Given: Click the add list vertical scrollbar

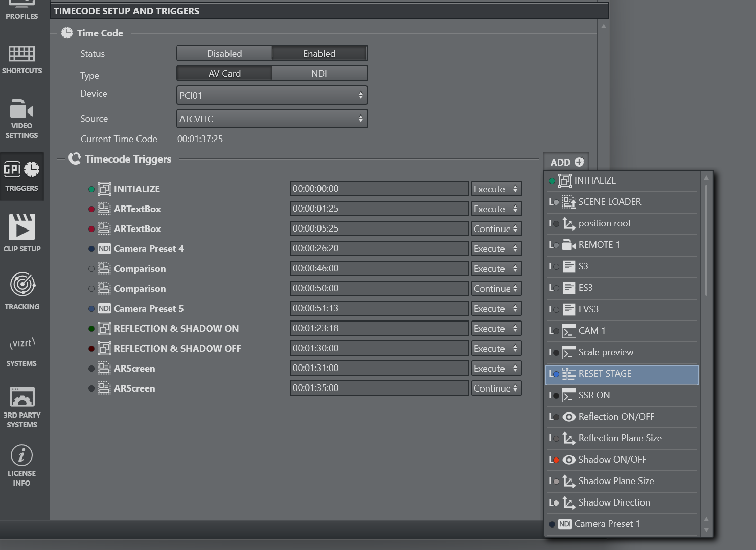Looking at the screenshot, I should (706, 240).
